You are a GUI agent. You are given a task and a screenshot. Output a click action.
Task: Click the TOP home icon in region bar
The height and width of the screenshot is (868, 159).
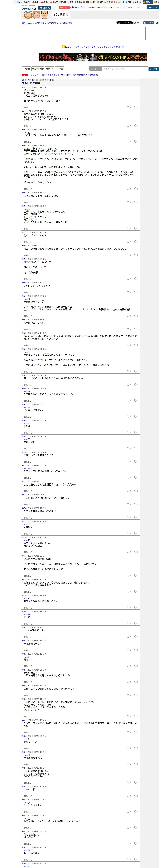19,2
